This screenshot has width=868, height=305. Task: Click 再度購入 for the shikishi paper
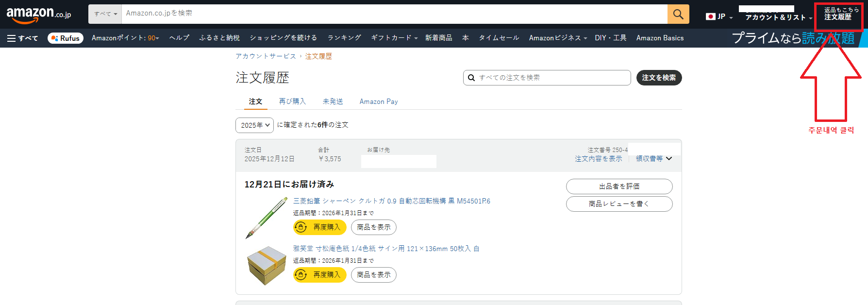[319, 275]
